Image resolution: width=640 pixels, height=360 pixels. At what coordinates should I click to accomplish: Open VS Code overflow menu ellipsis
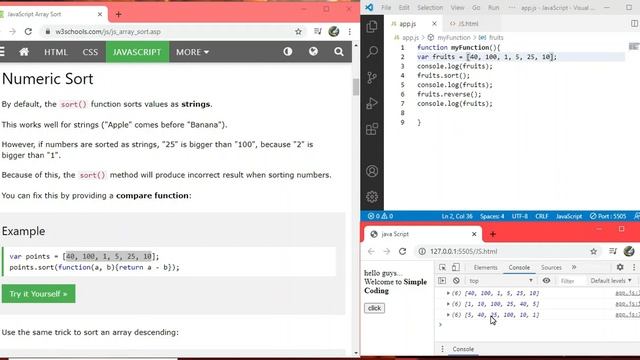[x=512, y=7]
